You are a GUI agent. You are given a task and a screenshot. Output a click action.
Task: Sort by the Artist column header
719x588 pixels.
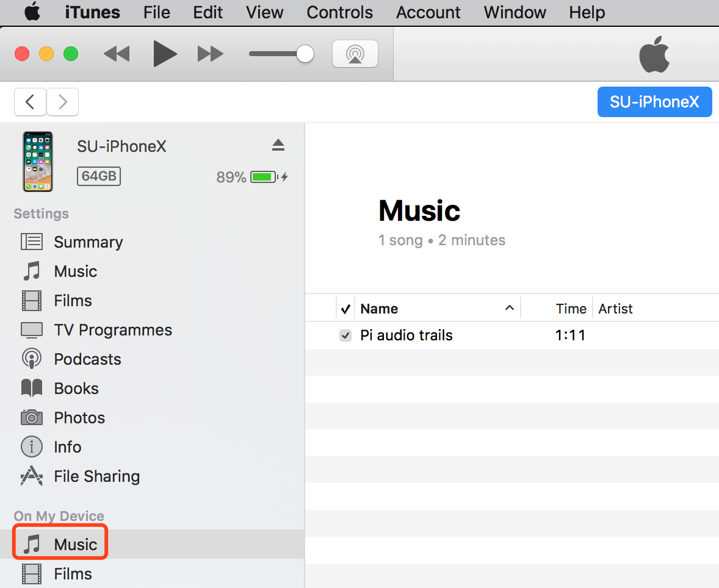click(x=615, y=309)
